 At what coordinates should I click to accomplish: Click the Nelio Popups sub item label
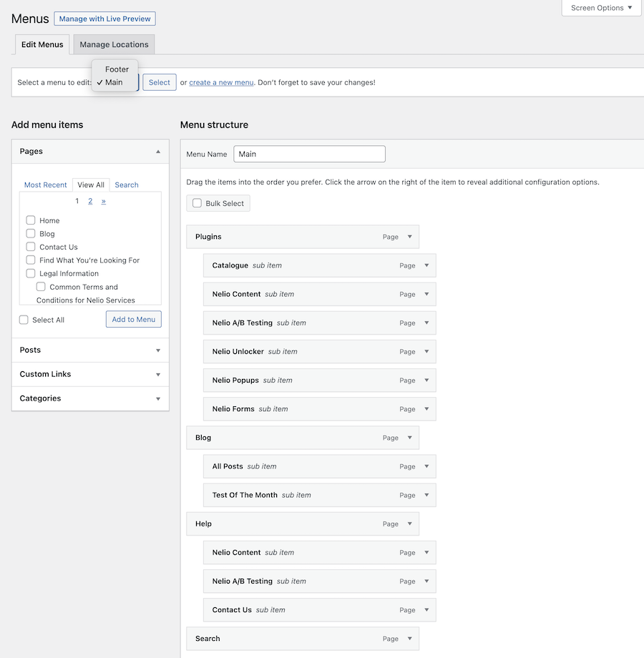point(235,380)
